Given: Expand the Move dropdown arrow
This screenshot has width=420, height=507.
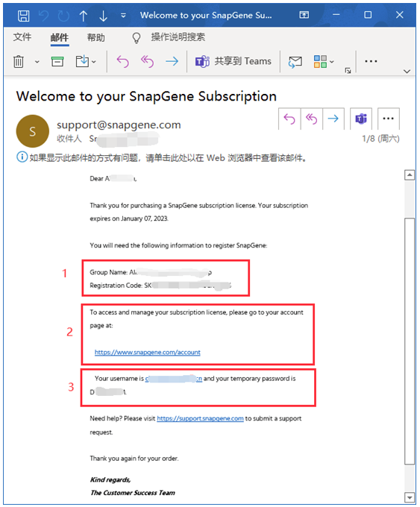Looking at the screenshot, I should coord(94,62).
